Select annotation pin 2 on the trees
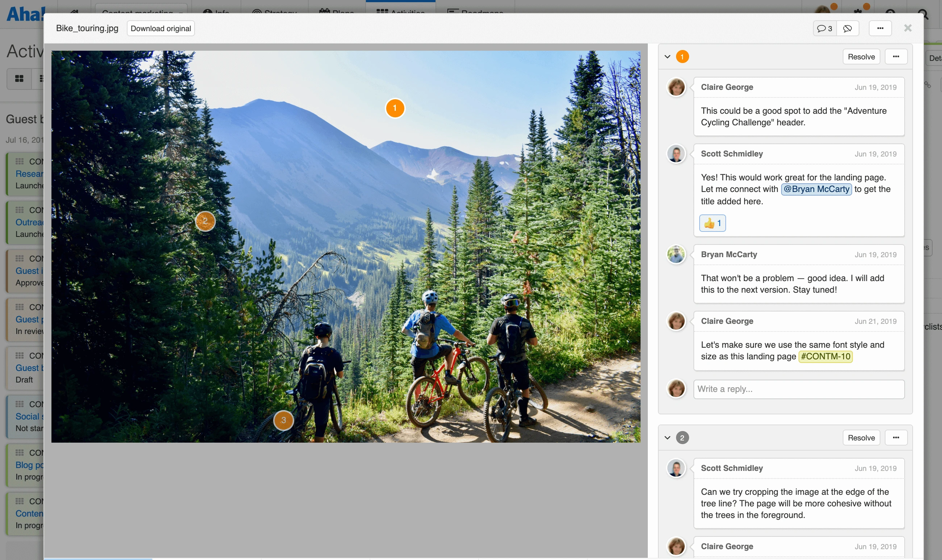This screenshot has width=942, height=560. (x=205, y=221)
